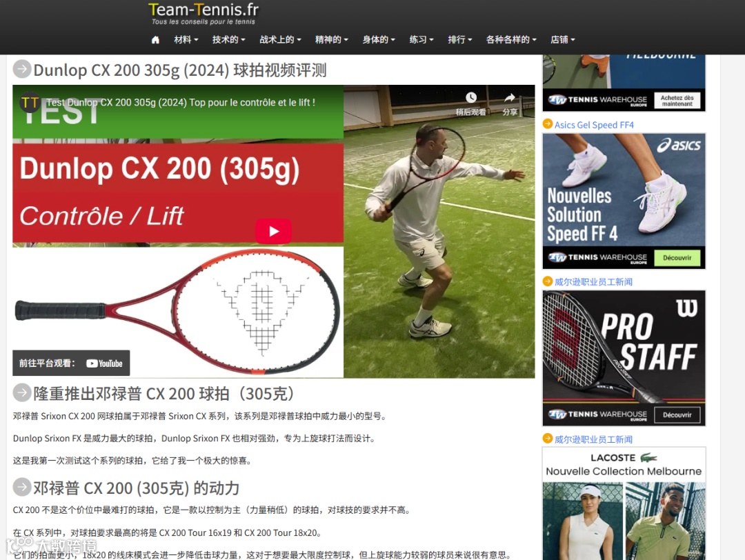745x560 pixels.
Task: Open the Wilson Pro Staff ad banner
Action: tap(624, 358)
